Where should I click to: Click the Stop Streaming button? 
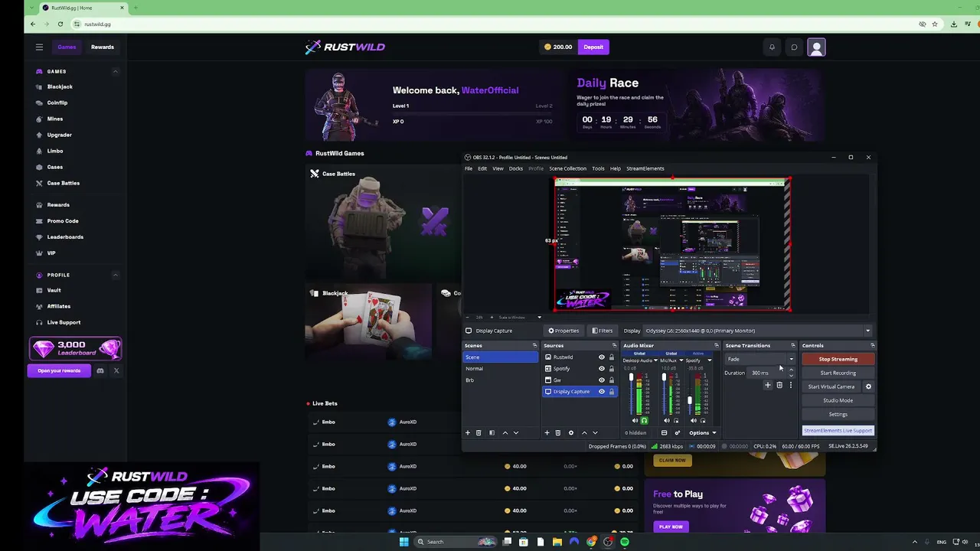tap(838, 359)
